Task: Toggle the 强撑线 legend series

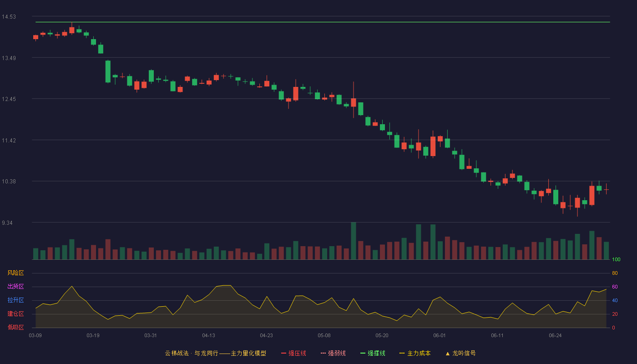Action: (373, 353)
